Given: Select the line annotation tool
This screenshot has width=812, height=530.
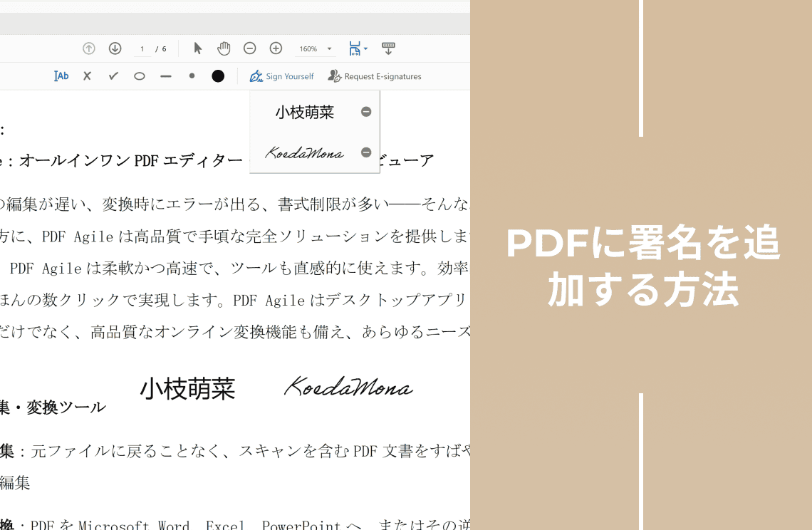Looking at the screenshot, I should pyautogui.click(x=166, y=76).
